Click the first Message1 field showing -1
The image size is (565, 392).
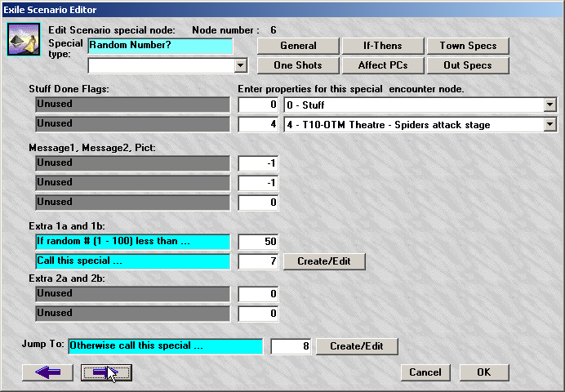[259, 163]
